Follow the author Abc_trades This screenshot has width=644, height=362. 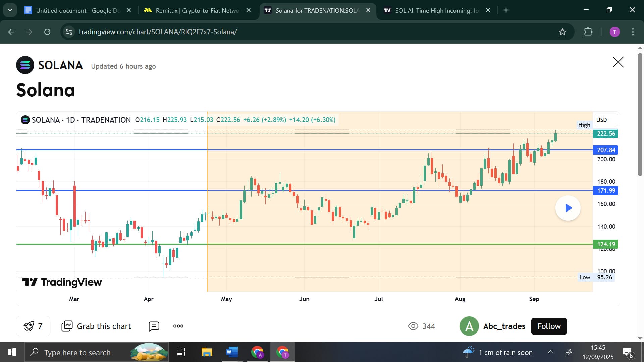[549, 326]
